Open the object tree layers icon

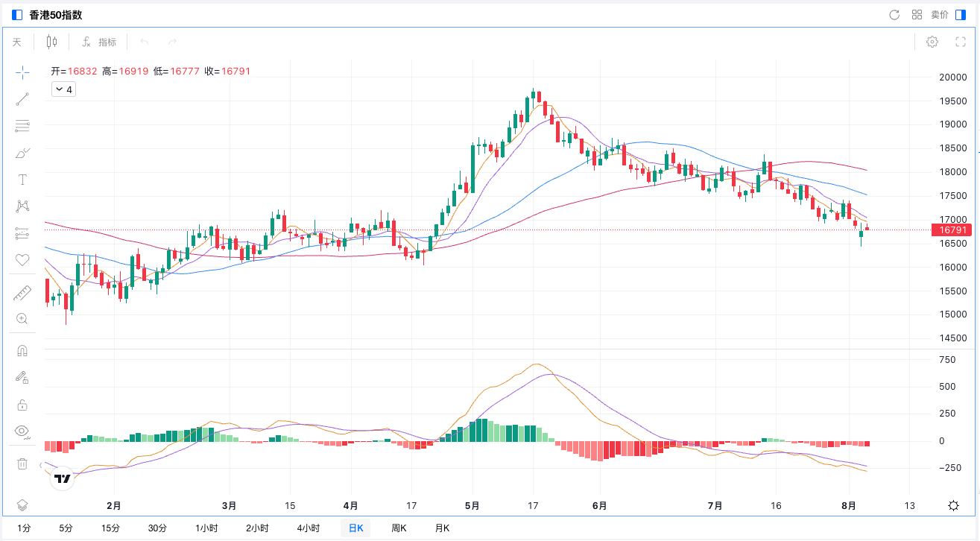pyautogui.click(x=22, y=505)
